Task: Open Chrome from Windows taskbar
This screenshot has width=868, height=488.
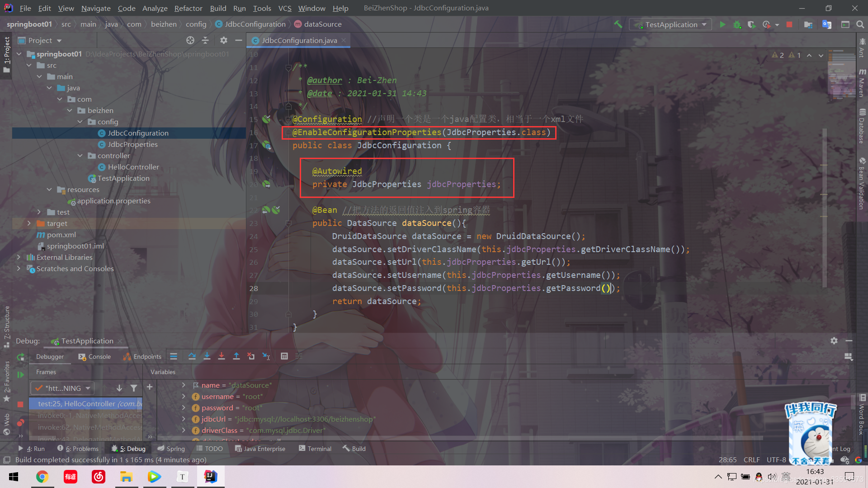Action: (42, 477)
